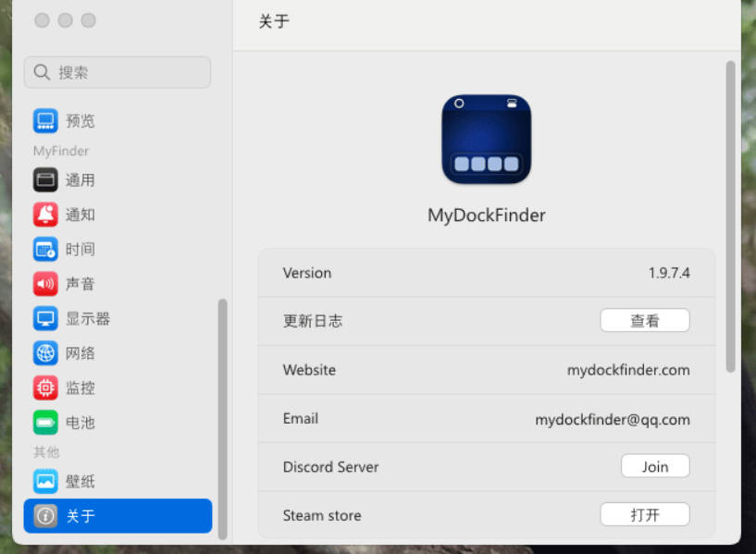756x554 pixels.
Task: Click the 其他 section header
Action: pyautogui.click(x=46, y=452)
